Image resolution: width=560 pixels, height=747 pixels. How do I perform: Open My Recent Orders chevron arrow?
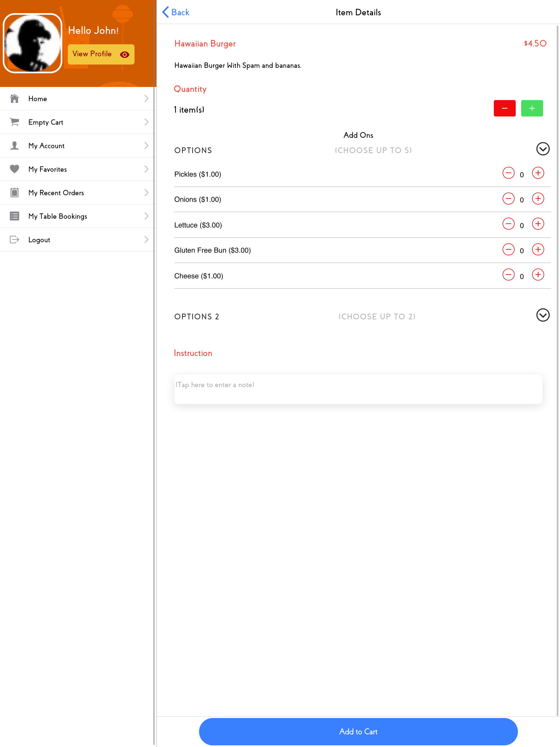coord(146,192)
